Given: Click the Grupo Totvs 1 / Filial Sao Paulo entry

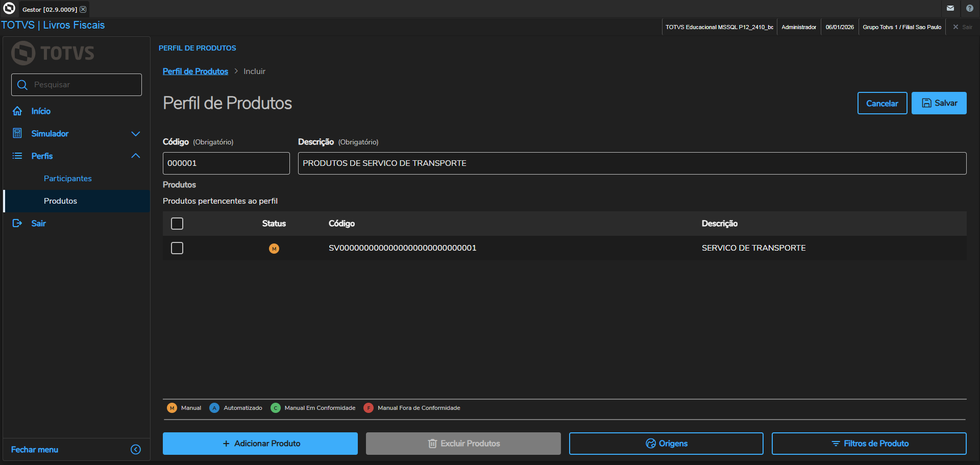Looking at the screenshot, I should tap(902, 27).
